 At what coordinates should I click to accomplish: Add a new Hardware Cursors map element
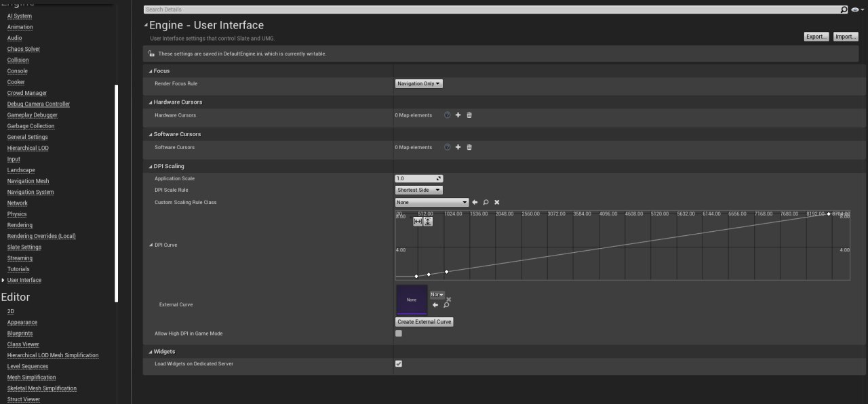click(x=458, y=115)
